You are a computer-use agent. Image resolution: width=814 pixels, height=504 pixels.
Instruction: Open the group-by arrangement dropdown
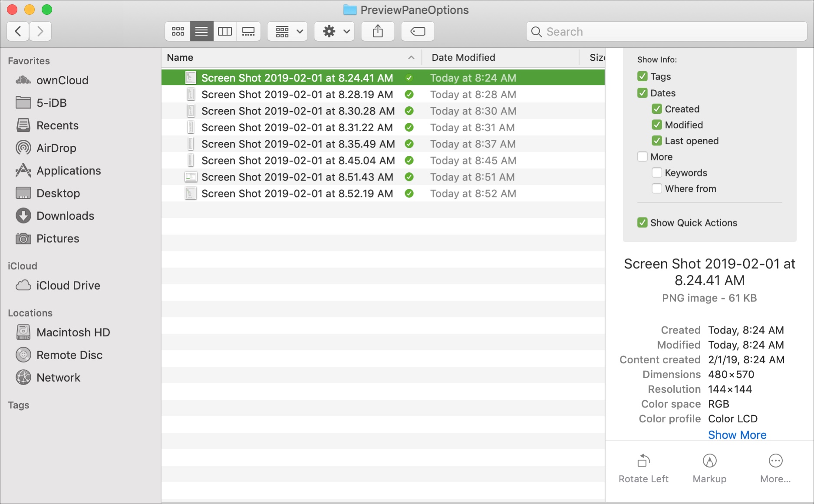pos(287,31)
